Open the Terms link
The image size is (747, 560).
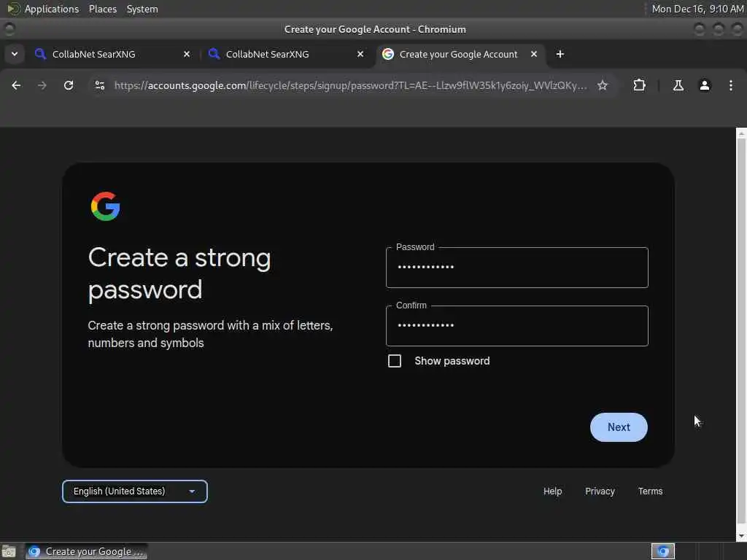pyautogui.click(x=650, y=491)
